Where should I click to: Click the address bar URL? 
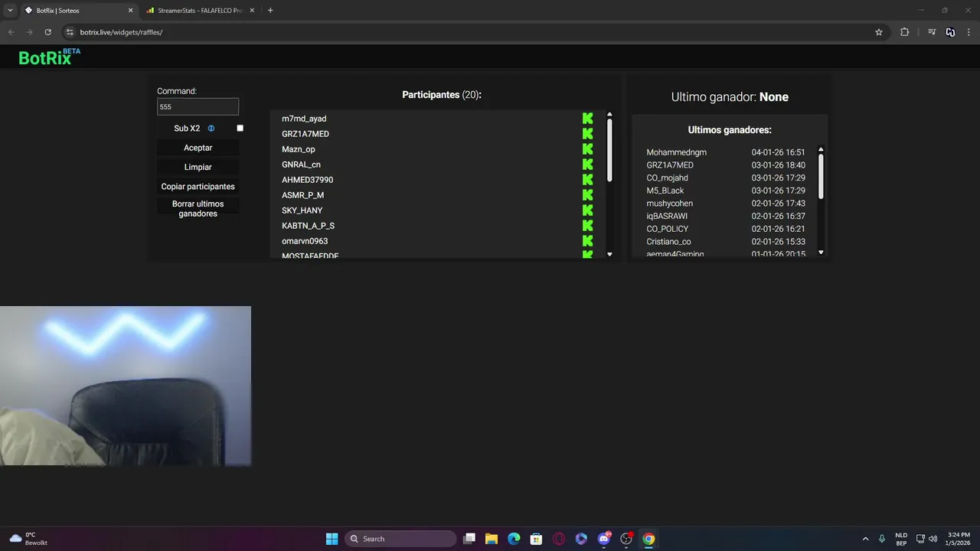coord(121,32)
